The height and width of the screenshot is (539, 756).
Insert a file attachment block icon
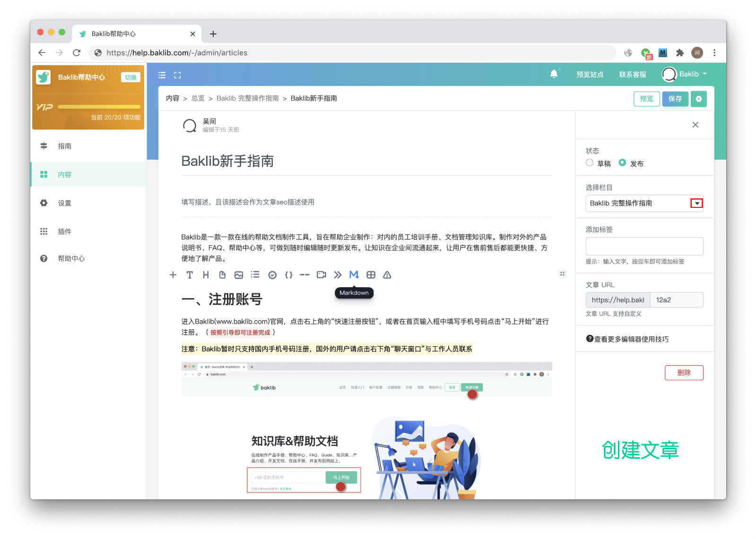pos(222,275)
